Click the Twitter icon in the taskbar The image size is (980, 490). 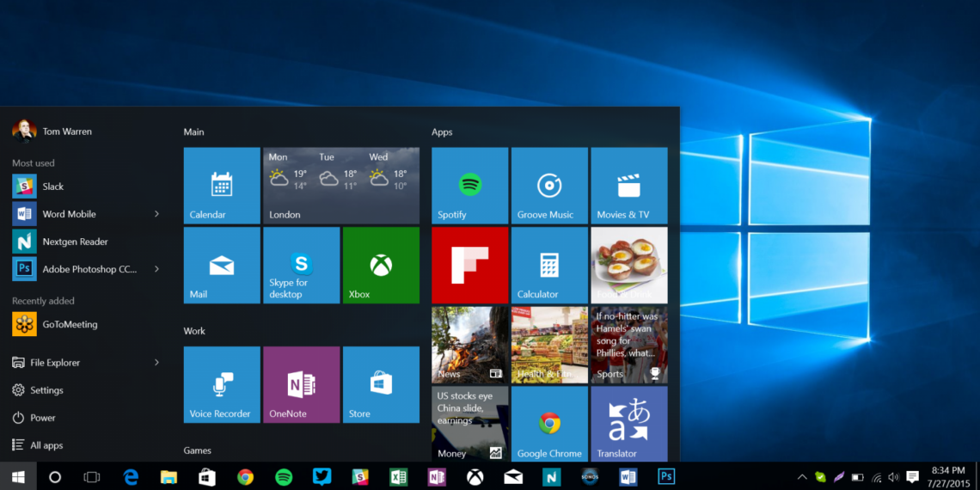[x=322, y=476]
